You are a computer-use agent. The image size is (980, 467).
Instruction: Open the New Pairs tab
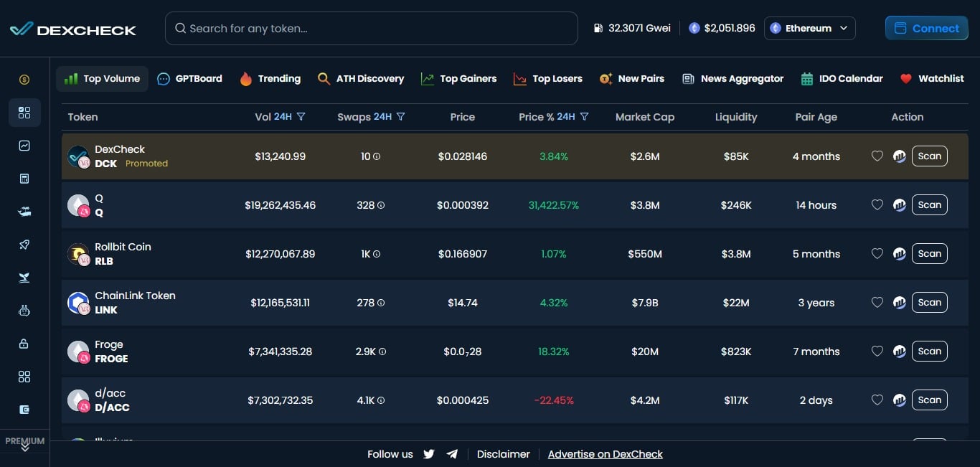(631, 79)
